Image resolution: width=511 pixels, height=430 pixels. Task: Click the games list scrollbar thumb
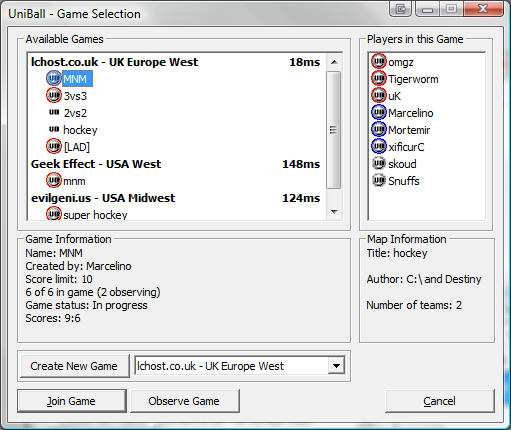334,130
